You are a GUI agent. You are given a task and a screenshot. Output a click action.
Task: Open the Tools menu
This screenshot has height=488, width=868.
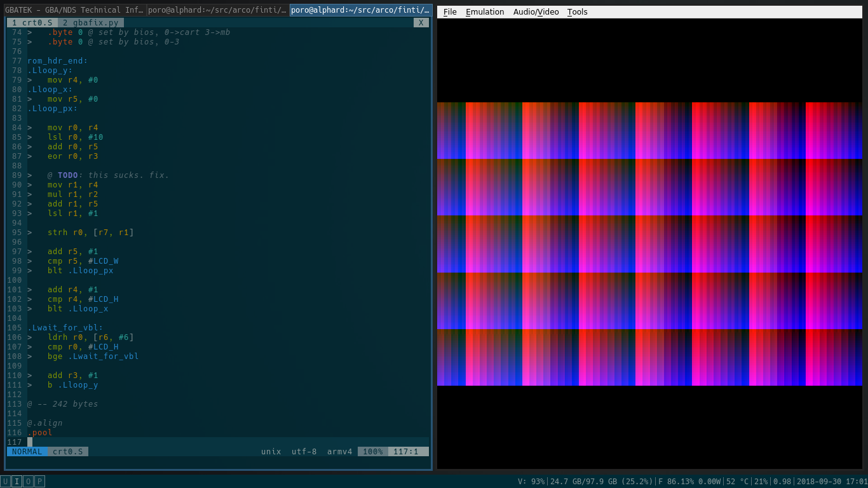(577, 12)
